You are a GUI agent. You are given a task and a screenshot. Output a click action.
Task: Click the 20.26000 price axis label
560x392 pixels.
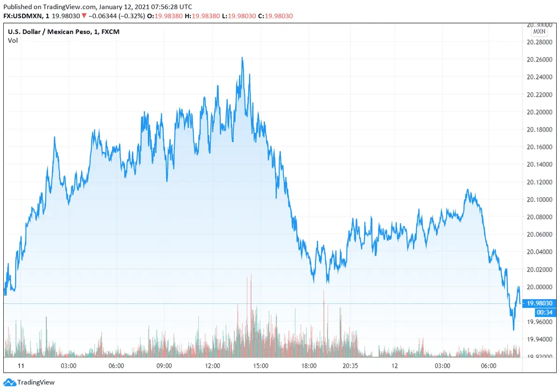539,60
